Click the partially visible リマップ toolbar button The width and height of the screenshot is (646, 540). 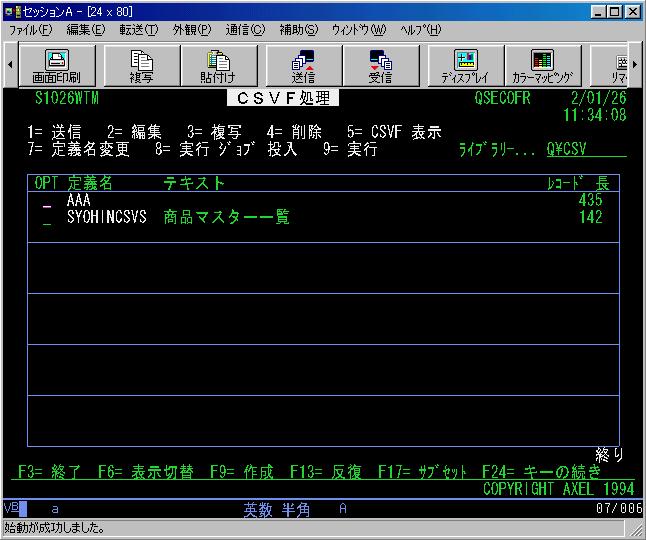point(609,66)
